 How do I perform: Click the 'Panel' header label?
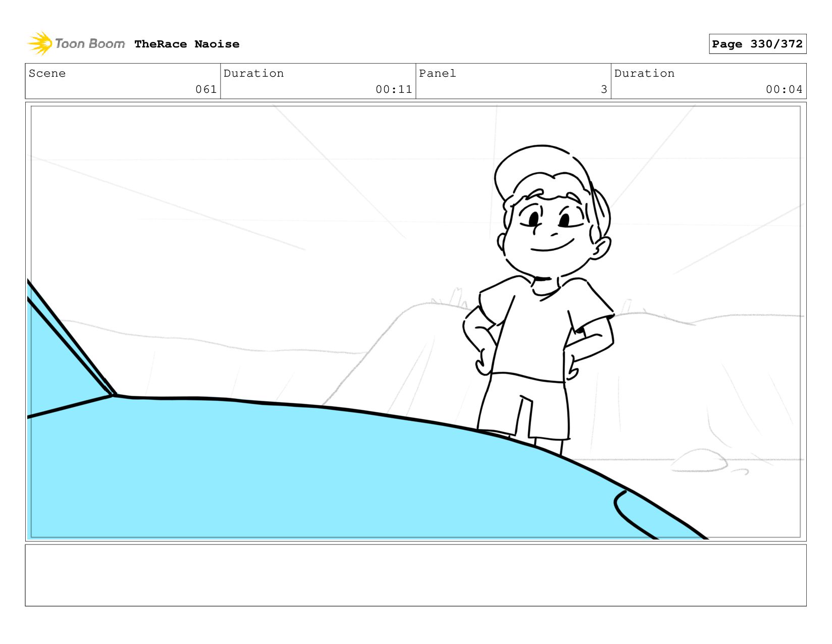[437, 73]
